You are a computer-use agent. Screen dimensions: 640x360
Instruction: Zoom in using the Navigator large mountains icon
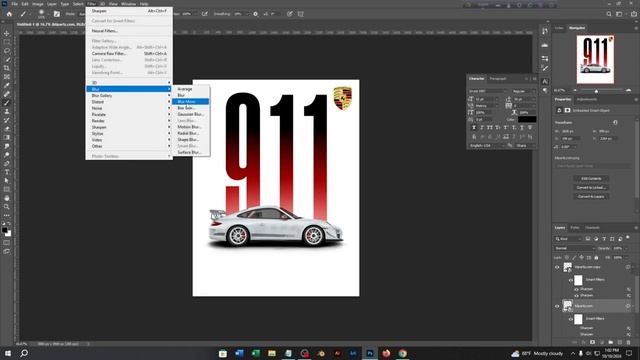[x=628, y=90]
